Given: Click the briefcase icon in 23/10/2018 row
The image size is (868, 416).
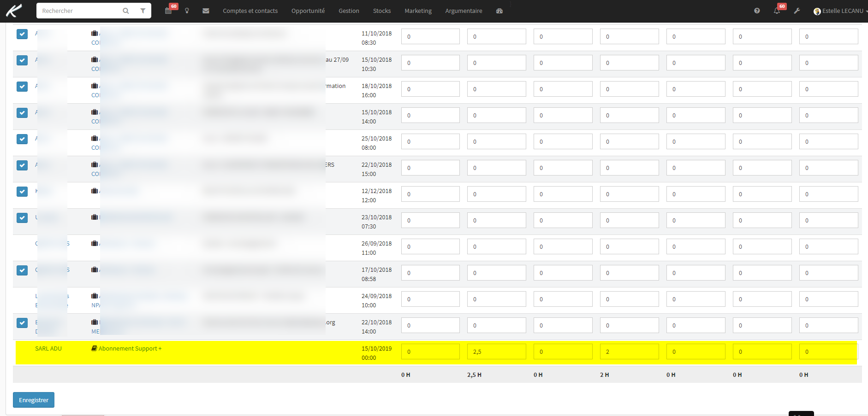Looking at the screenshot, I should click(95, 217).
